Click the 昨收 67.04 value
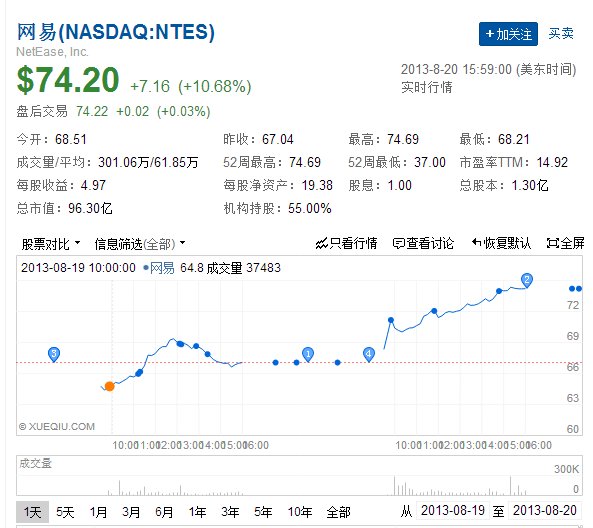 click(x=278, y=140)
